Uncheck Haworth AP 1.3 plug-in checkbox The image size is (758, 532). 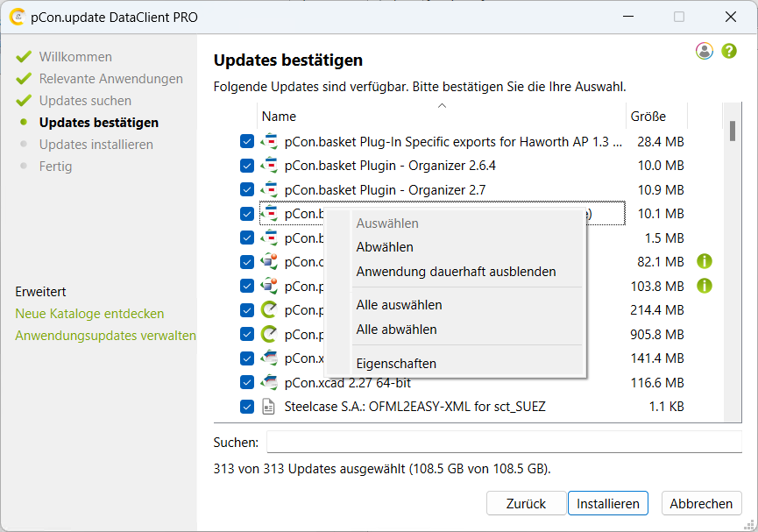tap(247, 142)
